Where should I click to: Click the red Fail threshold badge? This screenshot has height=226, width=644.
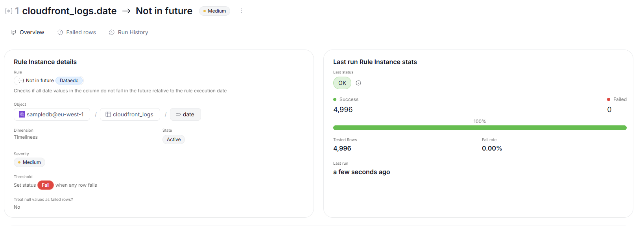46,185
